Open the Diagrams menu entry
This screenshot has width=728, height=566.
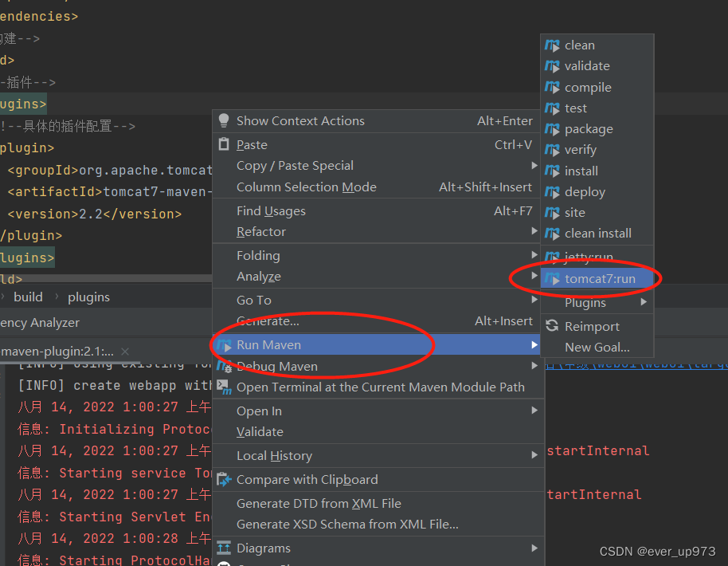(x=378, y=548)
